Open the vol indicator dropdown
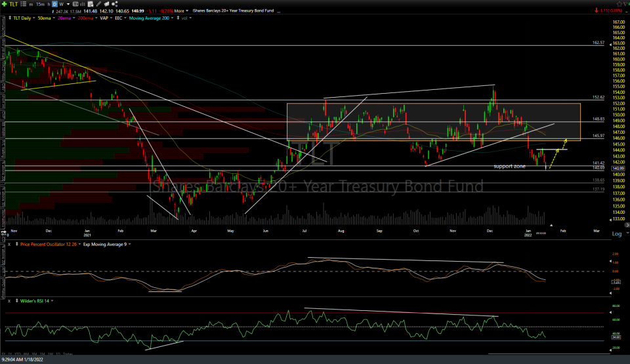 click(x=190, y=18)
